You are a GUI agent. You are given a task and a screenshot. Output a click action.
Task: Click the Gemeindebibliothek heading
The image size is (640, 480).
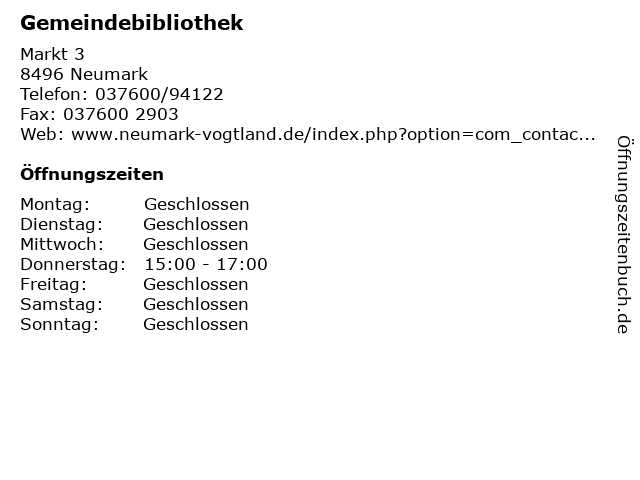tap(131, 23)
